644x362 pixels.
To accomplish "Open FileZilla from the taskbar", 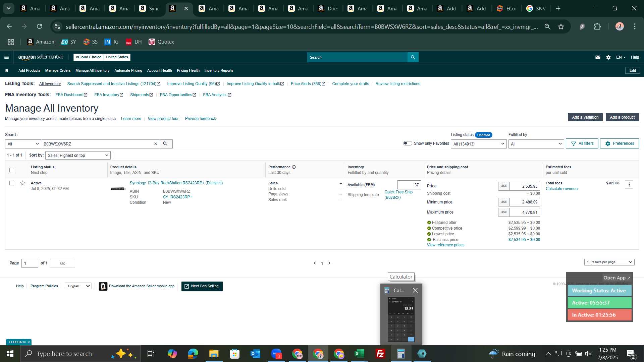I will coord(380,354).
